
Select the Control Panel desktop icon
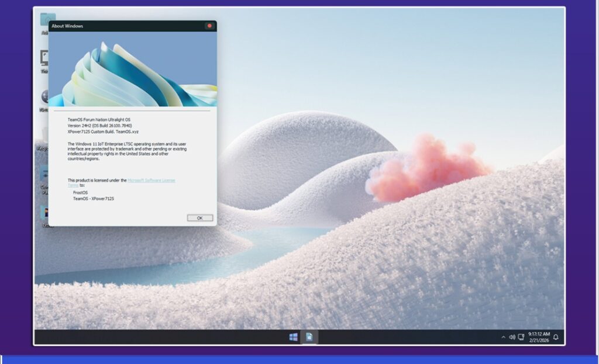coord(44,174)
